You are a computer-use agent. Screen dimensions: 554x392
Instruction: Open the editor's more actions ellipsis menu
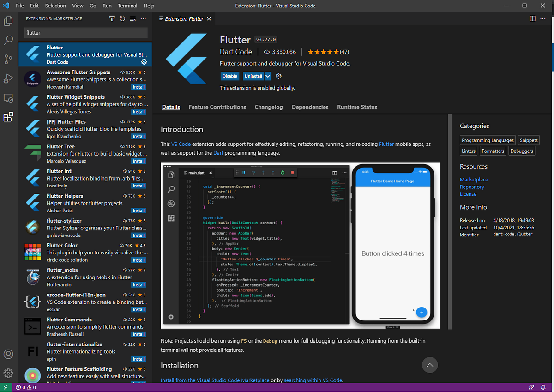click(x=543, y=18)
